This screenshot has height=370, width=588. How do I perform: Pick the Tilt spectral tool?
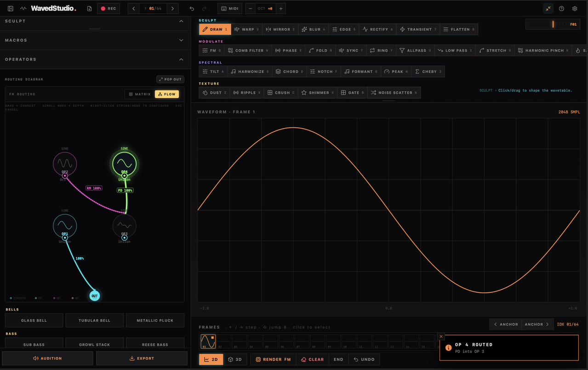point(213,72)
